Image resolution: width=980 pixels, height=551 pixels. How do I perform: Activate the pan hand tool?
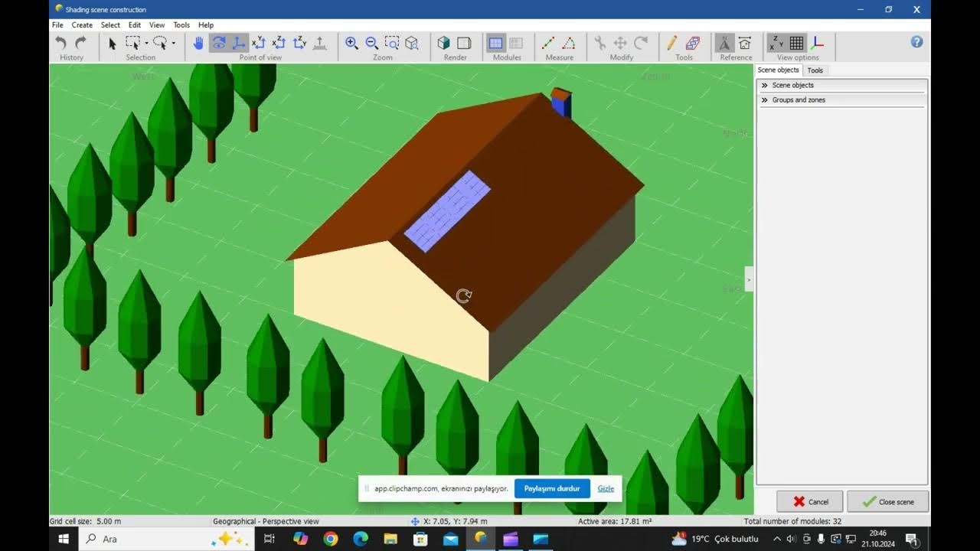click(x=198, y=44)
